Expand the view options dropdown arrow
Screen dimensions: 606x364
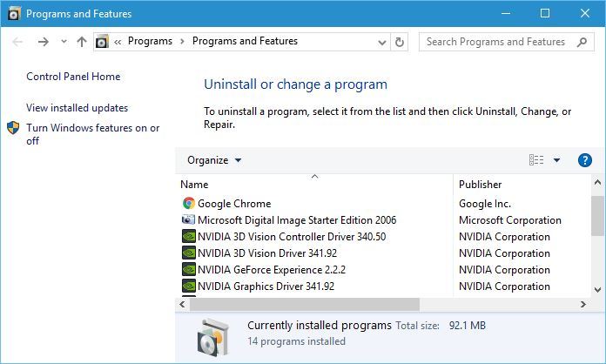(x=556, y=160)
